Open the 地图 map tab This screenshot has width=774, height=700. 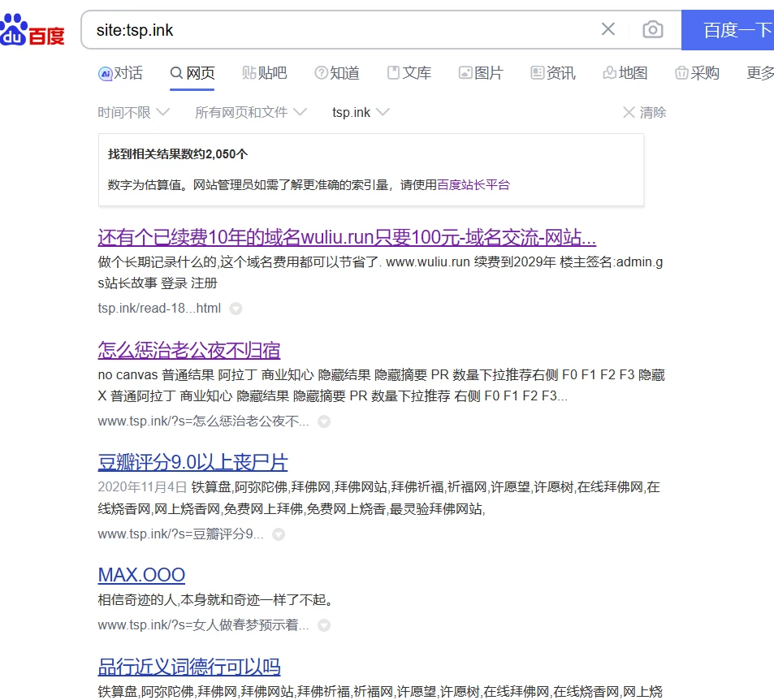(x=625, y=73)
